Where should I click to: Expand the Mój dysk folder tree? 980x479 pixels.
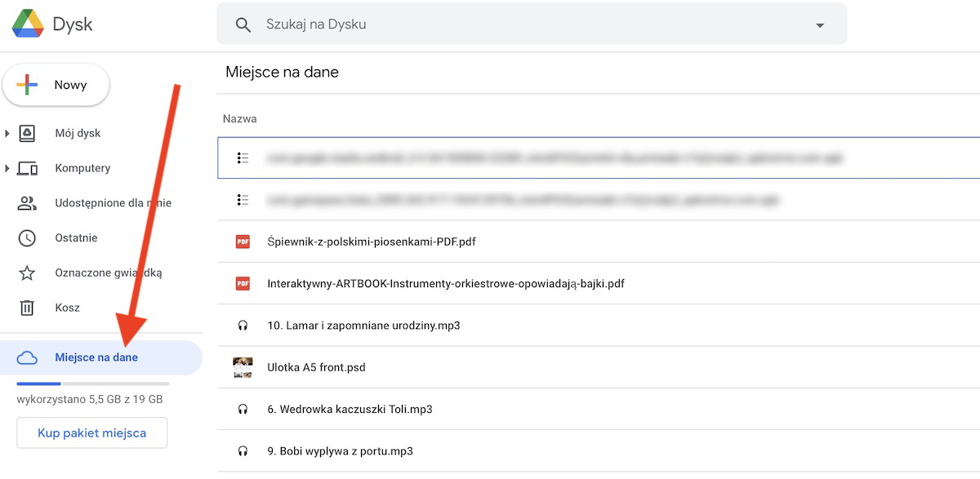[7, 133]
